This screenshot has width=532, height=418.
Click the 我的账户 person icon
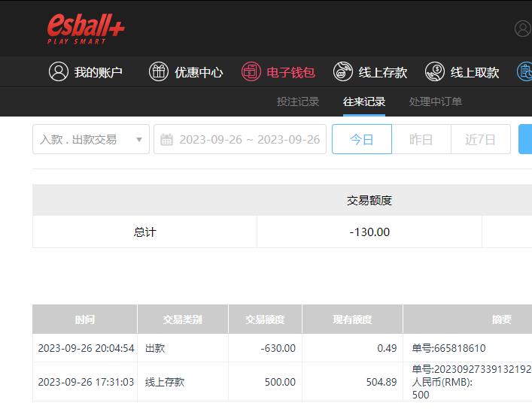click(x=59, y=71)
